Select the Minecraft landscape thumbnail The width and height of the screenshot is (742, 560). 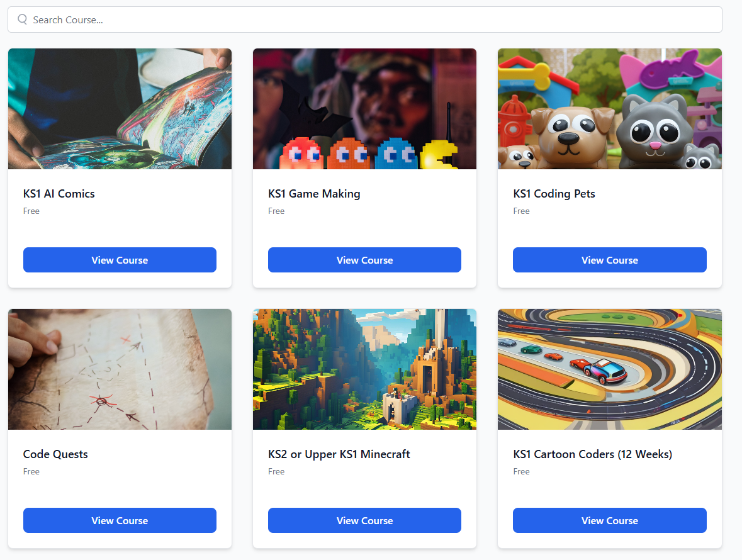click(364, 369)
